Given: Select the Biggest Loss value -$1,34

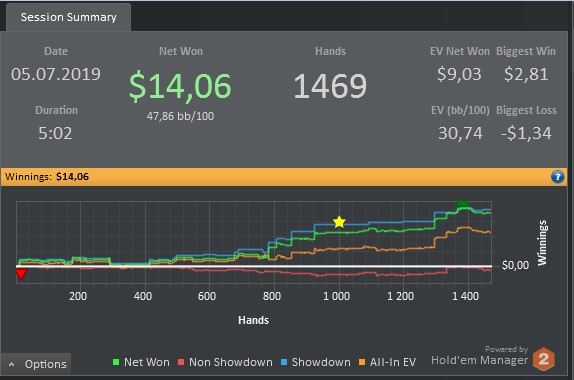Looking at the screenshot, I should [x=526, y=133].
